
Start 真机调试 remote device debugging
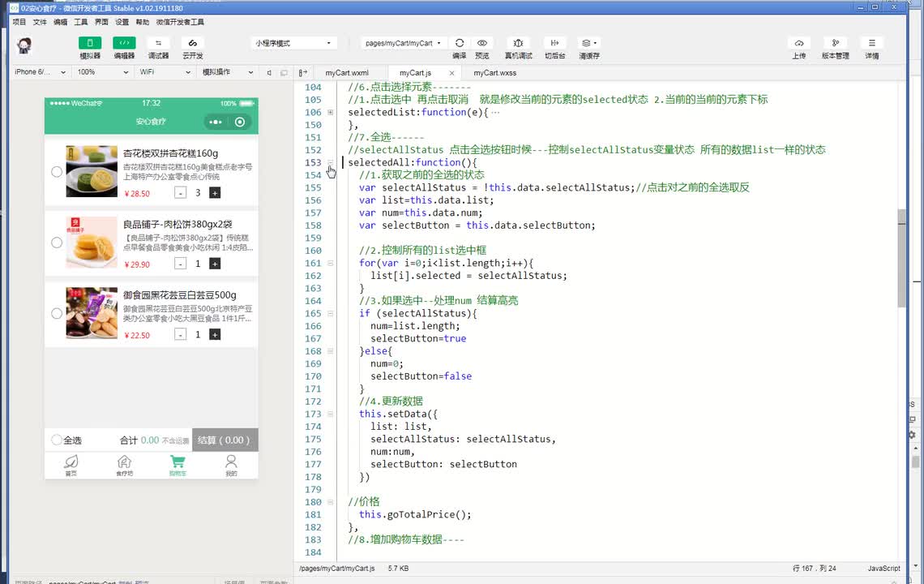[x=519, y=43]
